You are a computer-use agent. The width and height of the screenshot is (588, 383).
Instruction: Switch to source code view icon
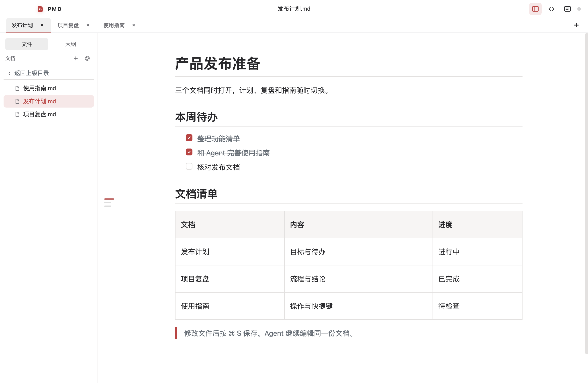(x=551, y=9)
